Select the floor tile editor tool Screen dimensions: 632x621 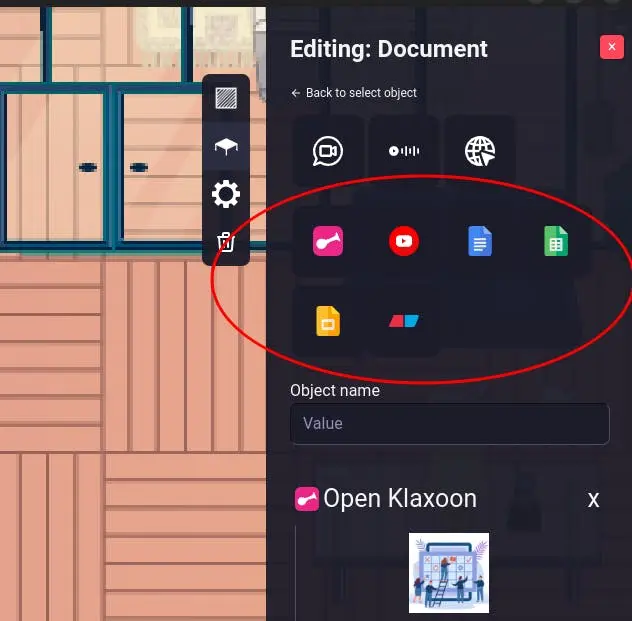(226, 98)
